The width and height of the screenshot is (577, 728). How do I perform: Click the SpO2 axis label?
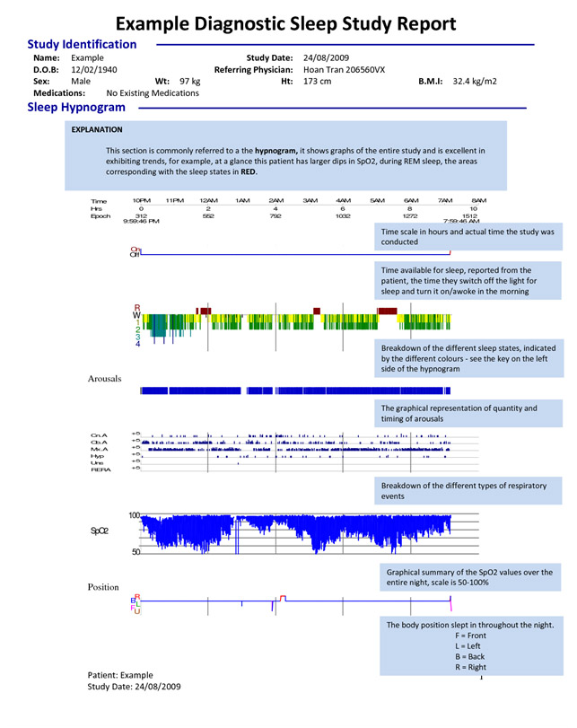100,531
